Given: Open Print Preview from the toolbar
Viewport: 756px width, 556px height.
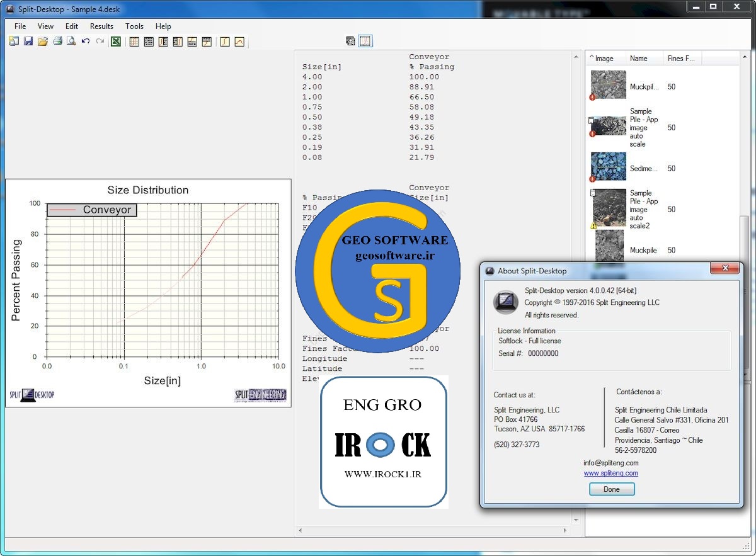Looking at the screenshot, I should [71, 42].
